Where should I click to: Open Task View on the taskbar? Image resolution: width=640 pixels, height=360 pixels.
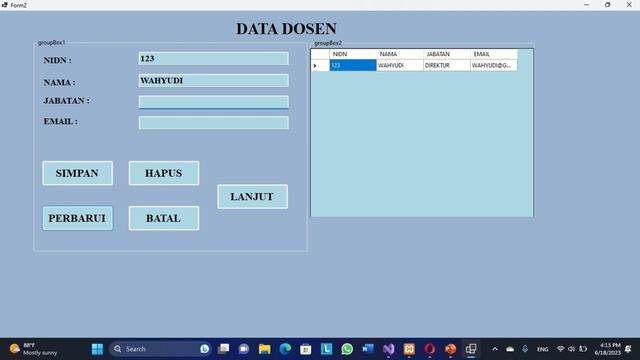pyautogui.click(x=223, y=349)
